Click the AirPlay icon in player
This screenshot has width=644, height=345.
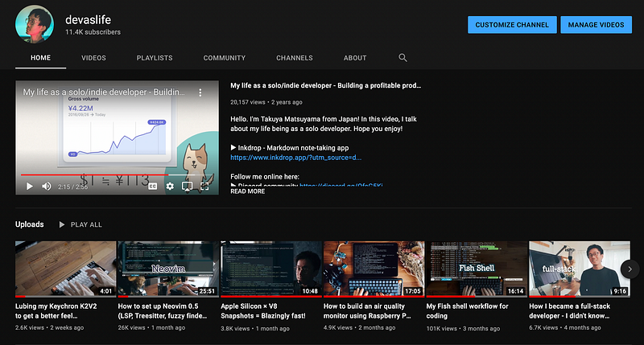[187, 187]
